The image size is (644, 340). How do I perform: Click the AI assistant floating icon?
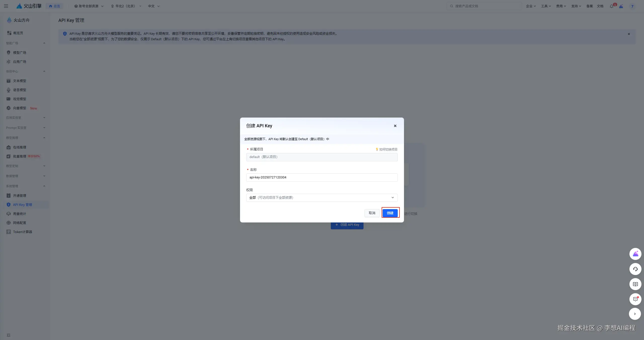click(635, 254)
